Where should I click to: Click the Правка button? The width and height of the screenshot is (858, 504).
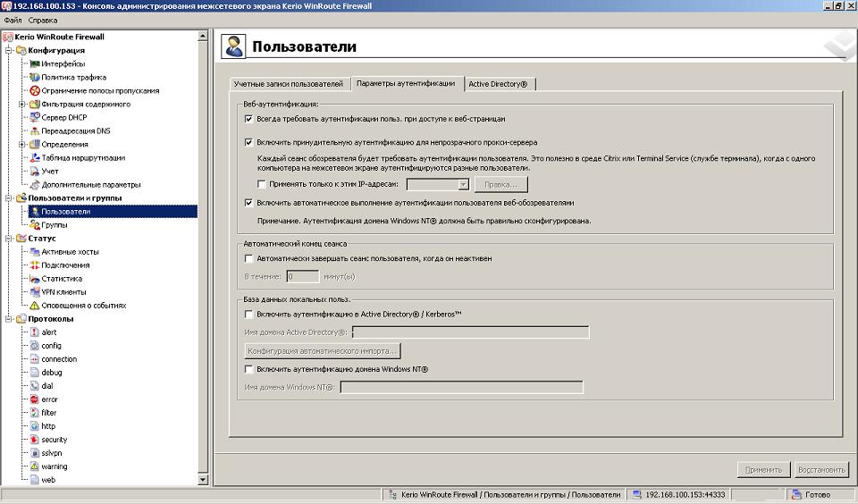[x=500, y=184]
